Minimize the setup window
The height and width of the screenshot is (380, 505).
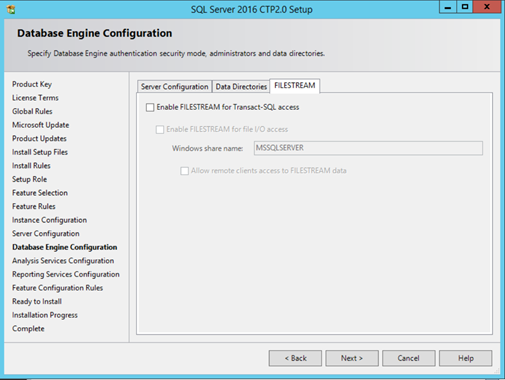coord(448,7)
